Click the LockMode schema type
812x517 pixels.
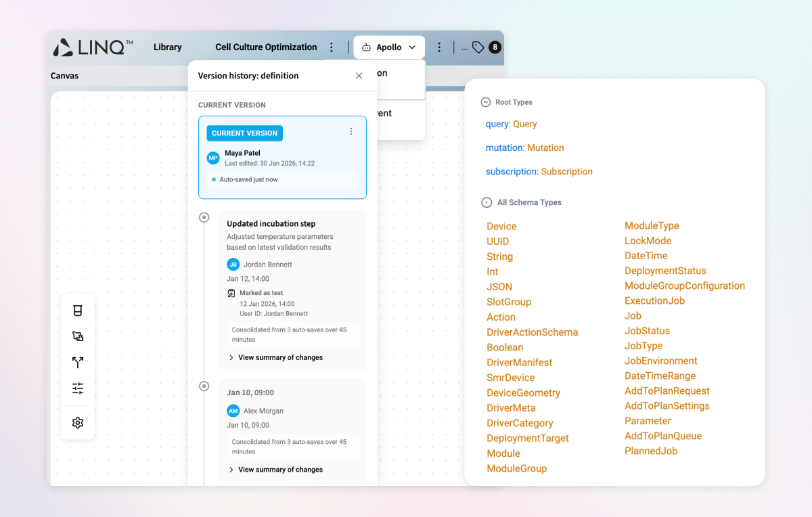click(x=648, y=240)
